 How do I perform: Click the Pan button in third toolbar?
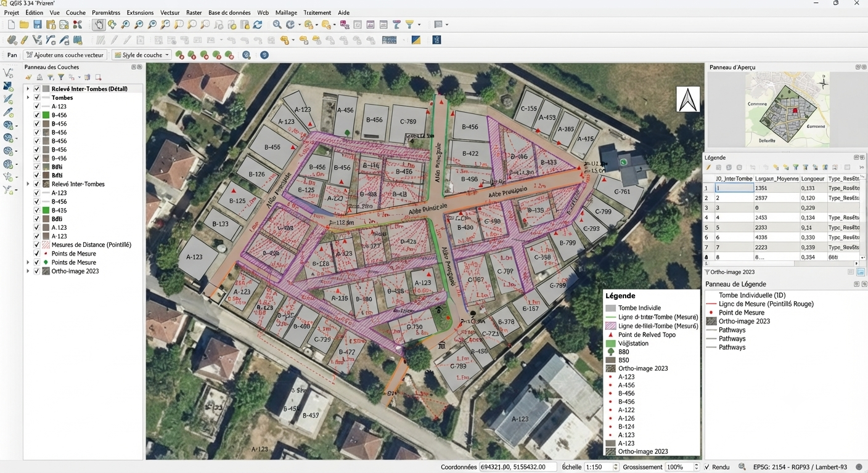coord(12,55)
